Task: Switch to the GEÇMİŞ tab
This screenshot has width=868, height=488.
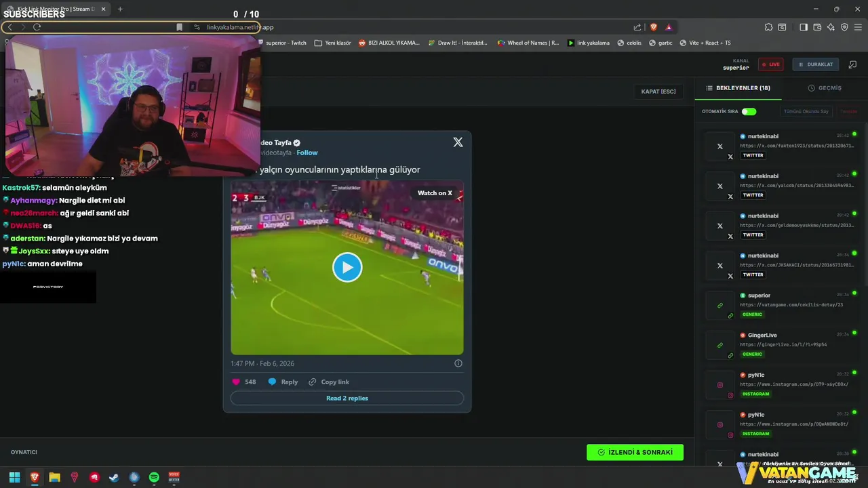Action: (x=825, y=88)
